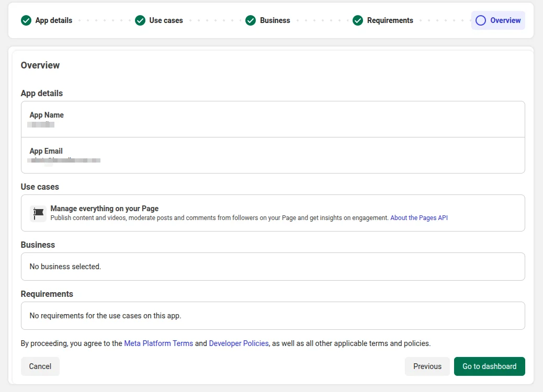Image resolution: width=543 pixels, height=392 pixels.
Task: Open the About the Pages API link
Action: 419,218
